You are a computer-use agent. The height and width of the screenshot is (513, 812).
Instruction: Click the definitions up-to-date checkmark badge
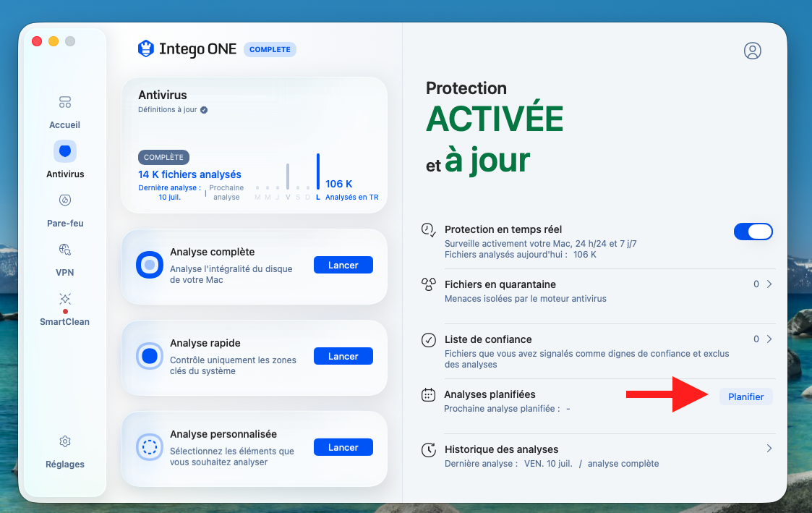coord(204,110)
